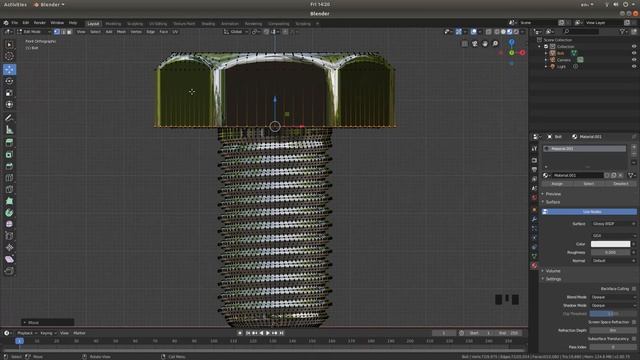Select the Loop Cut tool
640x360 pixels.
pos(9,178)
